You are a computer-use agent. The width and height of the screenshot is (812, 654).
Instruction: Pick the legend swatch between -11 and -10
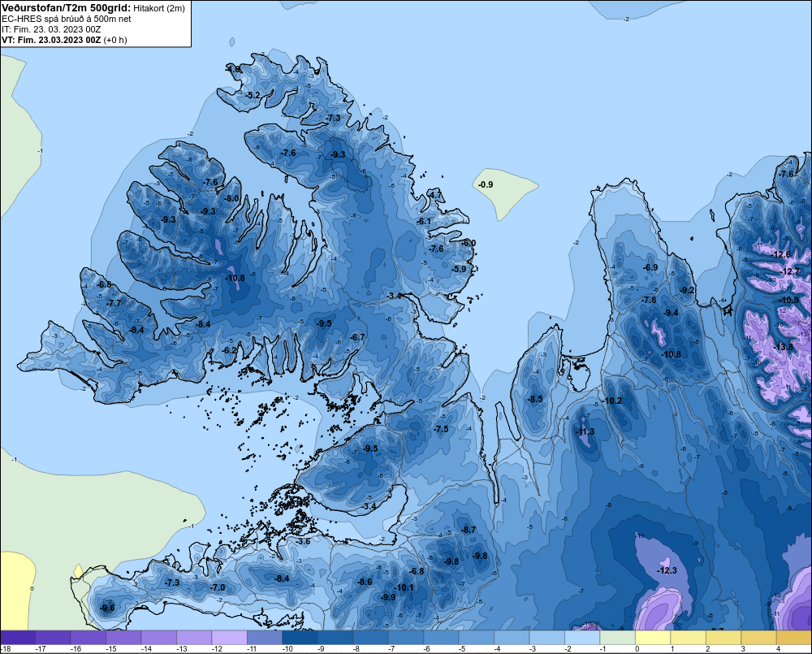(265, 638)
